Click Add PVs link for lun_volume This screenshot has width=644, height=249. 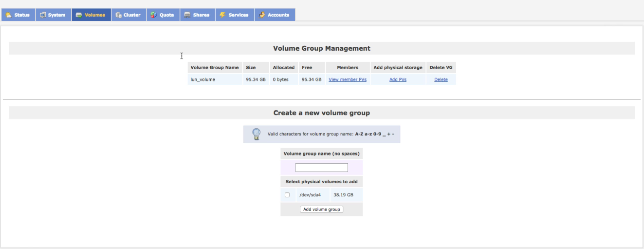[398, 79]
